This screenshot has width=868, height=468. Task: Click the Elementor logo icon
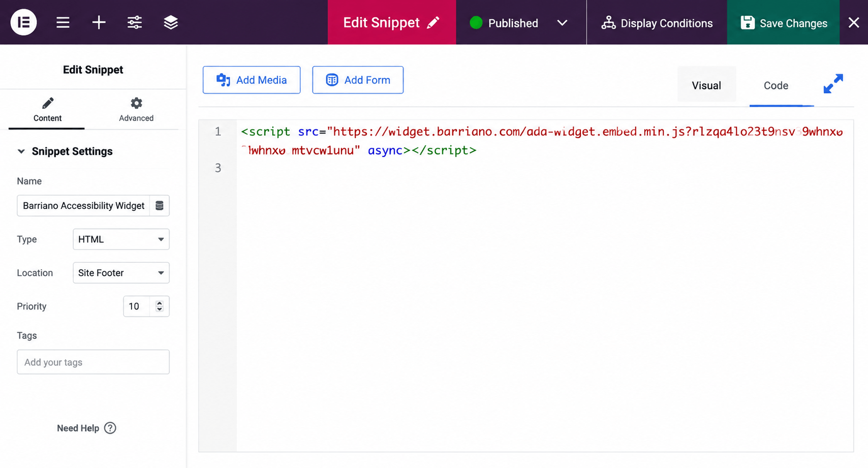coord(24,22)
